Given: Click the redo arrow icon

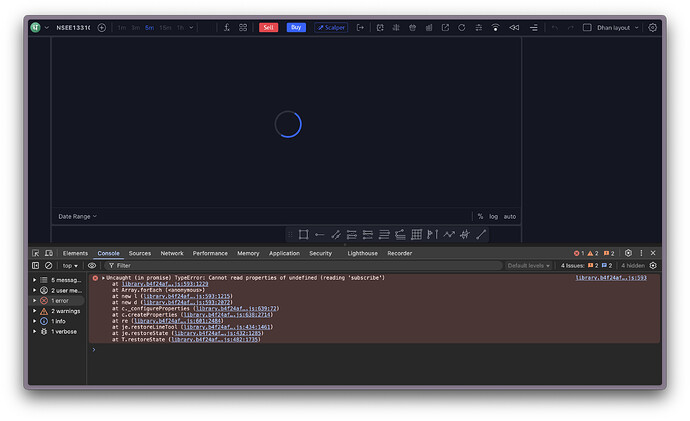Looking at the screenshot, I should tap(570, 28).
